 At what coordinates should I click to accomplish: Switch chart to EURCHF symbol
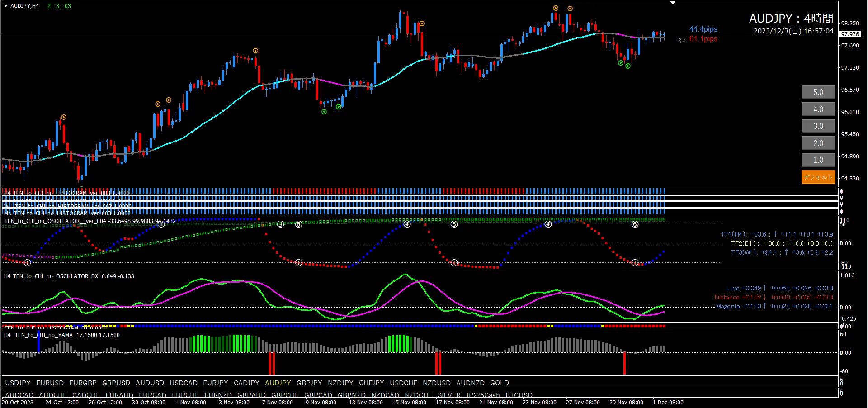coord(185,395)
